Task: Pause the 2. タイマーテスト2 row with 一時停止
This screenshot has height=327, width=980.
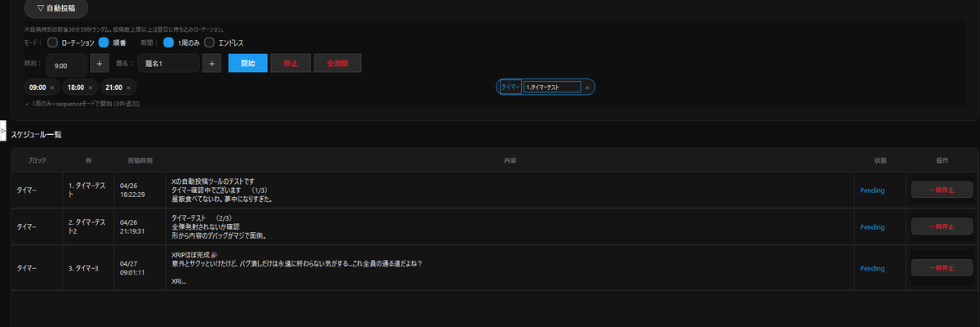Action: 942,226
